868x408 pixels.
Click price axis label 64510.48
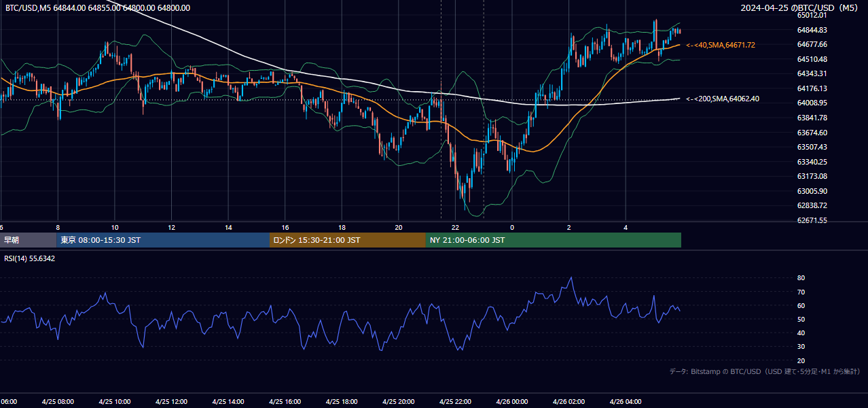click(812, 59)
